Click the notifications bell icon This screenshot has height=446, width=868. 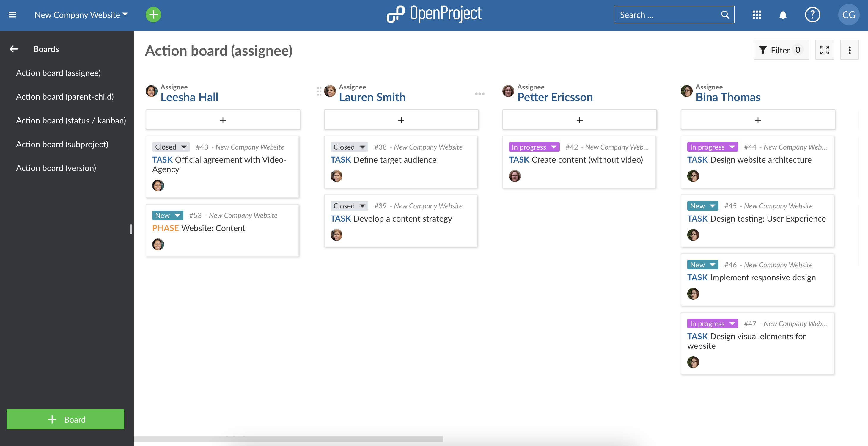(x=783, y=14)
